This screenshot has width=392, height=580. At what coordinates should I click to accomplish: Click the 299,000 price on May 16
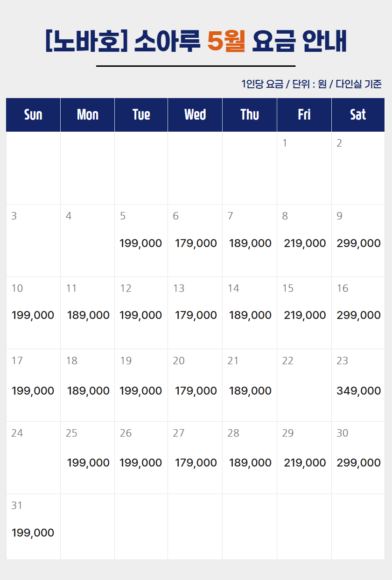[358, 315]
